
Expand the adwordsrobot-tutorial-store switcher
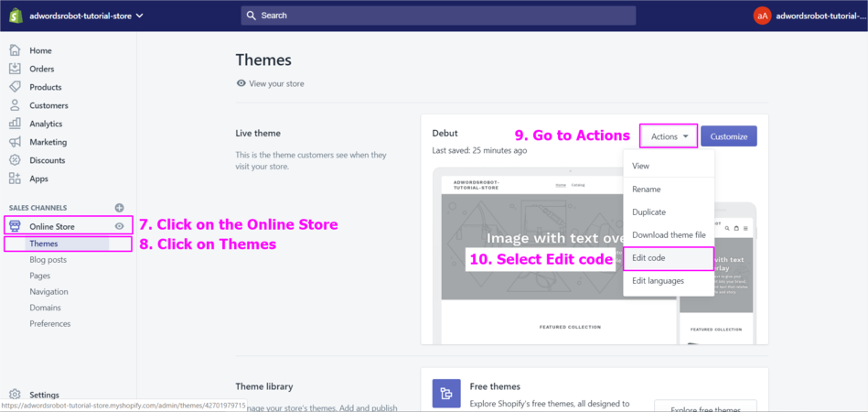pyautogui.click(x=86, y=16)
